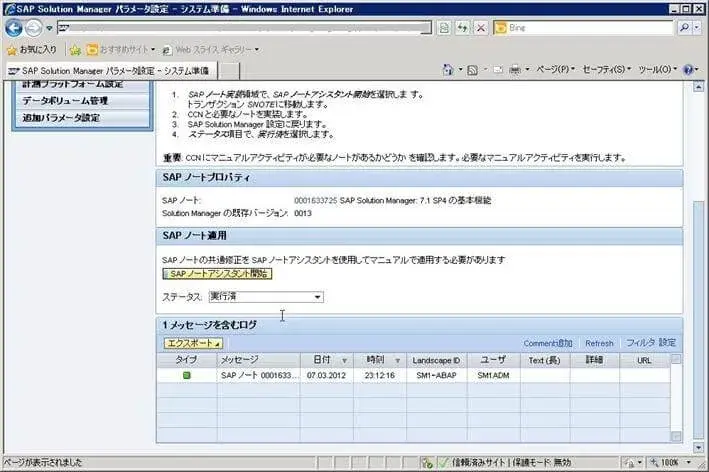Open the feeds (RSS) icon

pyautogui.click(x=473, y=70)
